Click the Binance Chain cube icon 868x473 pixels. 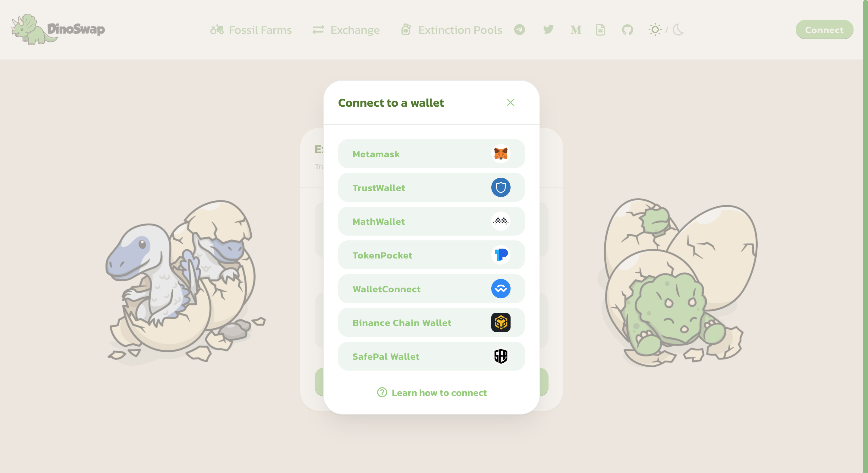click(500, 322)
